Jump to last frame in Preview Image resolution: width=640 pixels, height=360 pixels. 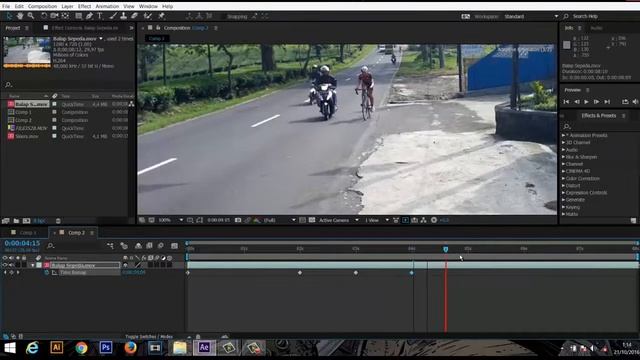point(607,102)
